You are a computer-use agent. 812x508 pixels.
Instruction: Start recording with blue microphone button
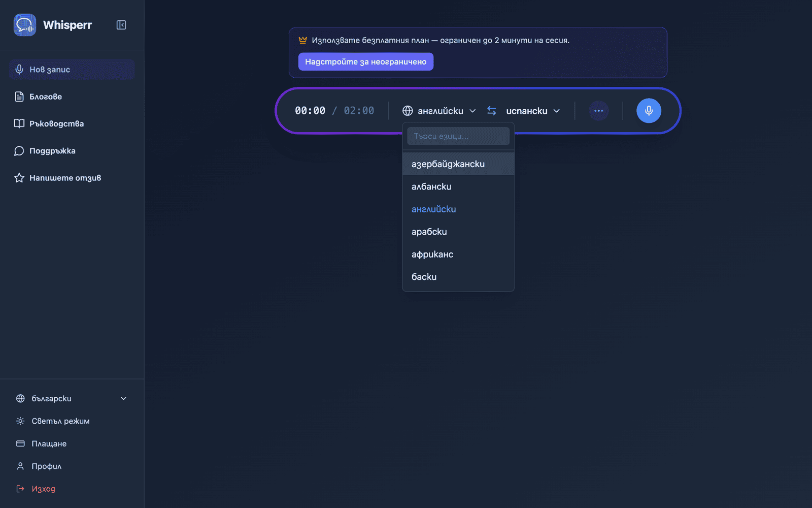tap(649, 111)
